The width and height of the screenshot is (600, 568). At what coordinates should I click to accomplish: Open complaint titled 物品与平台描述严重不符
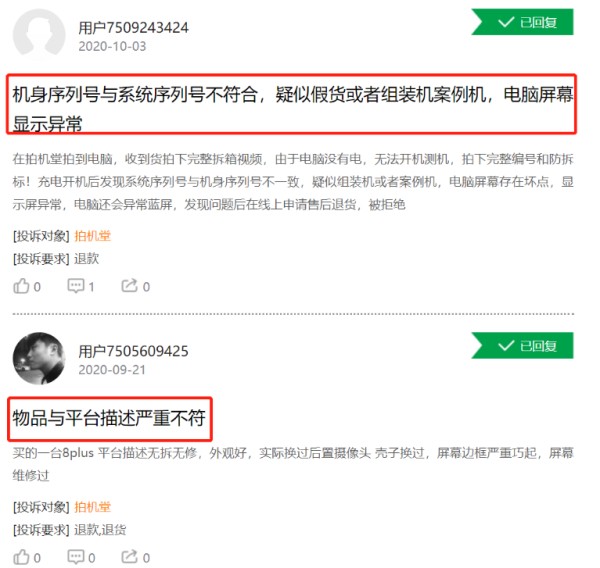109,418
